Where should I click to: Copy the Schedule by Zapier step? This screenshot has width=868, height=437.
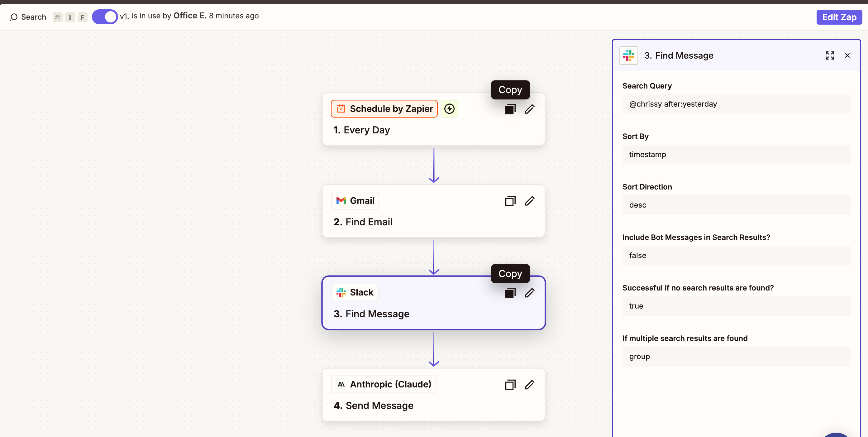coord(510,109)
